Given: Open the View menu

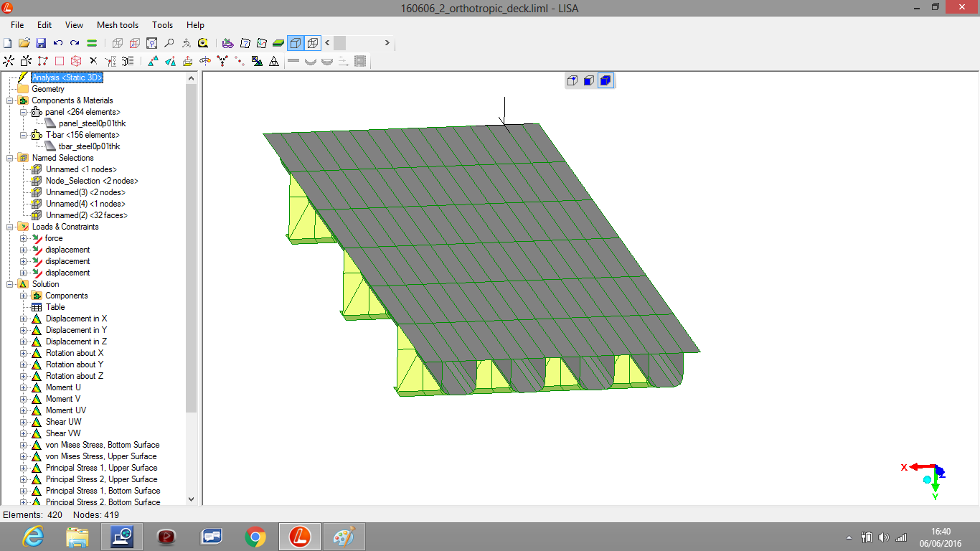Looking at the screenshot, I should 74,25.
